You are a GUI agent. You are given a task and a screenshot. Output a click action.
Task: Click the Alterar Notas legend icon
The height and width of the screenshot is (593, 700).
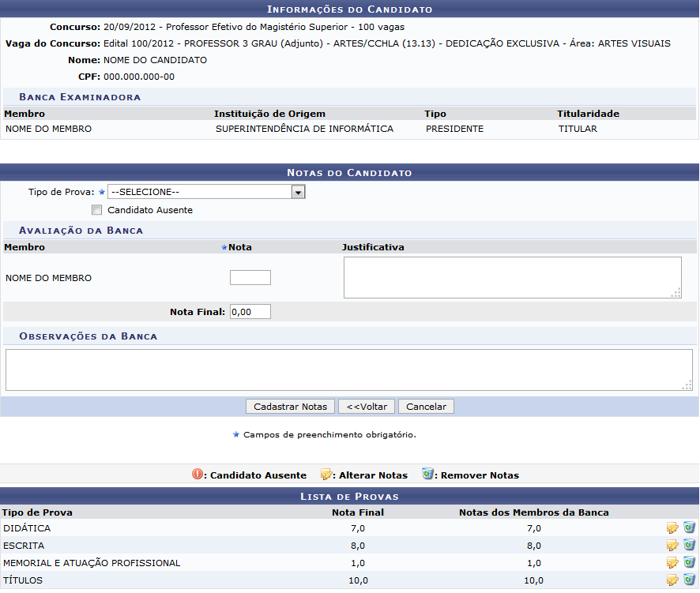click(x=326, y=475)
